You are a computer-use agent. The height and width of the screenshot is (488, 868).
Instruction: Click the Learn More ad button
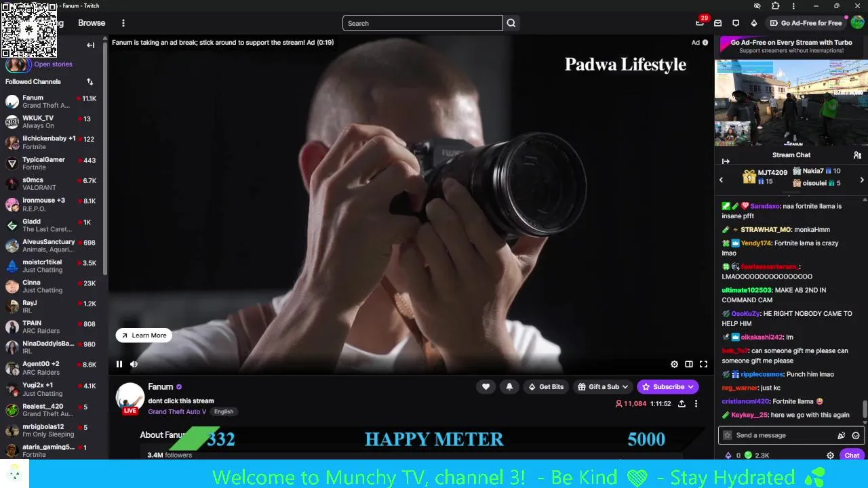(144, 335)
